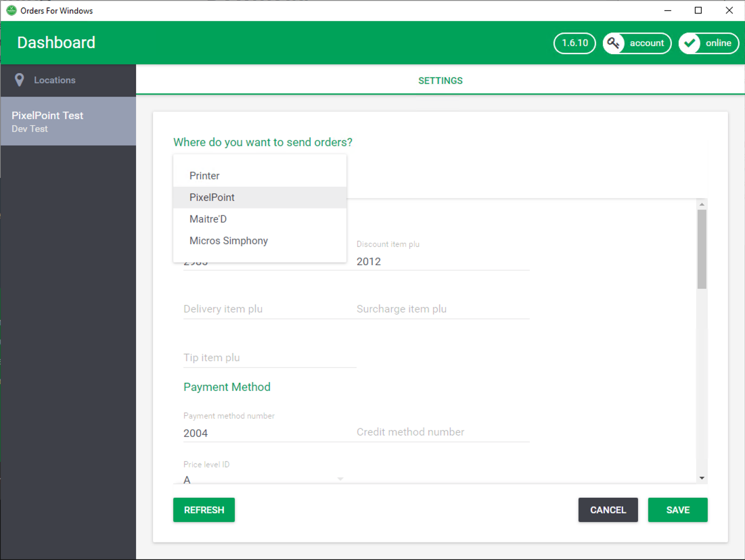Click the Orders For Windows app logo
745x560 pixels.
[x=11, y=10]
